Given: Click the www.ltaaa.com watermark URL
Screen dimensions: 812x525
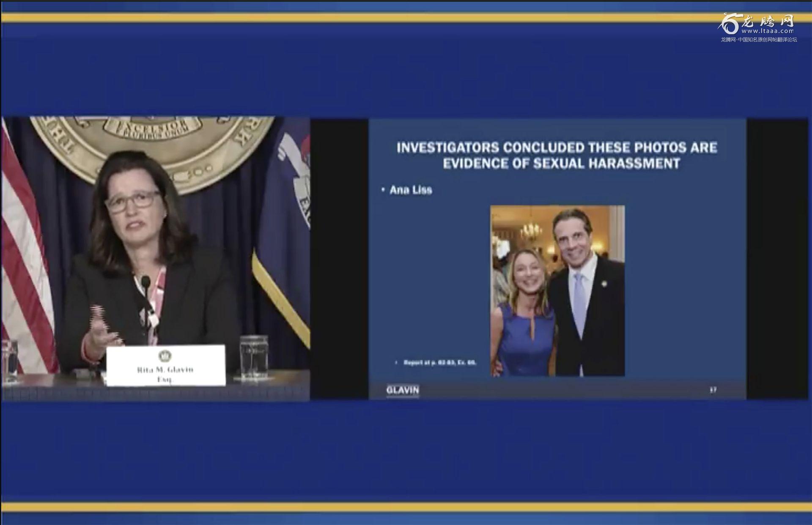Looking at the screenshot, I should pyautogui.click(x=768, y=31).
